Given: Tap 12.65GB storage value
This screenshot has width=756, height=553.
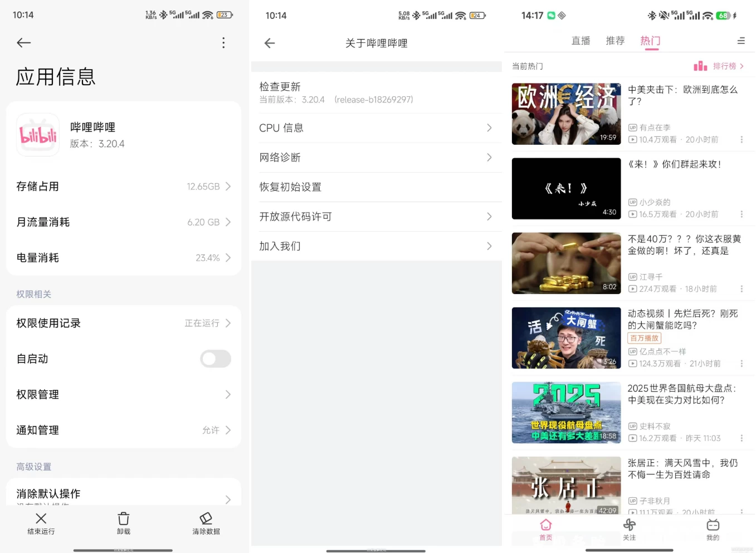Looking at the screenshot, I should tap(203, 187).
